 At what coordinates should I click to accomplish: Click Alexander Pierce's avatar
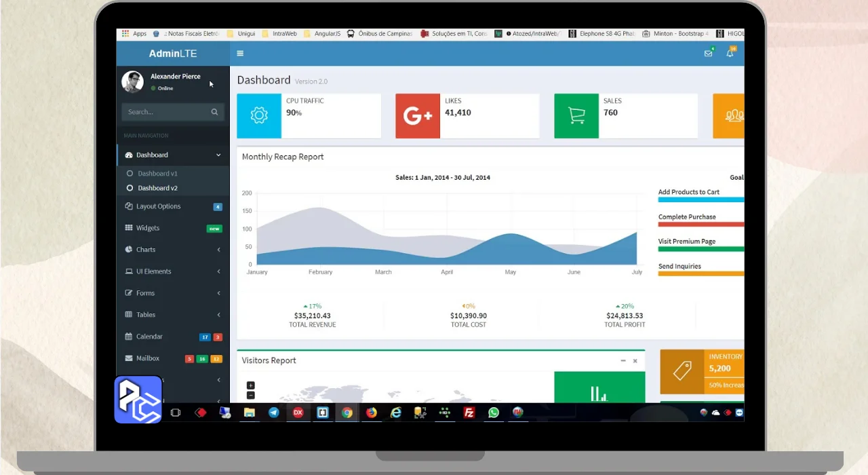132,81
